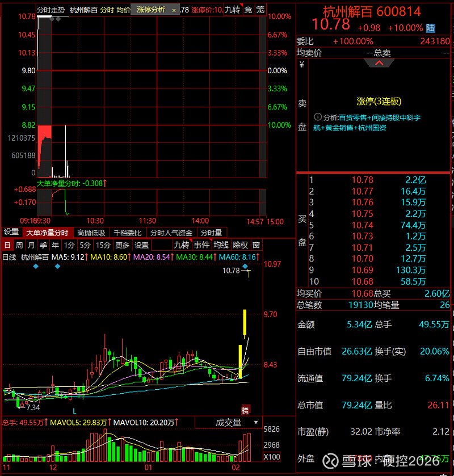Screen dimensions: 454x476
Task: Click the MA5: 9.12 indicator label
Action: (x=70, y=258)
